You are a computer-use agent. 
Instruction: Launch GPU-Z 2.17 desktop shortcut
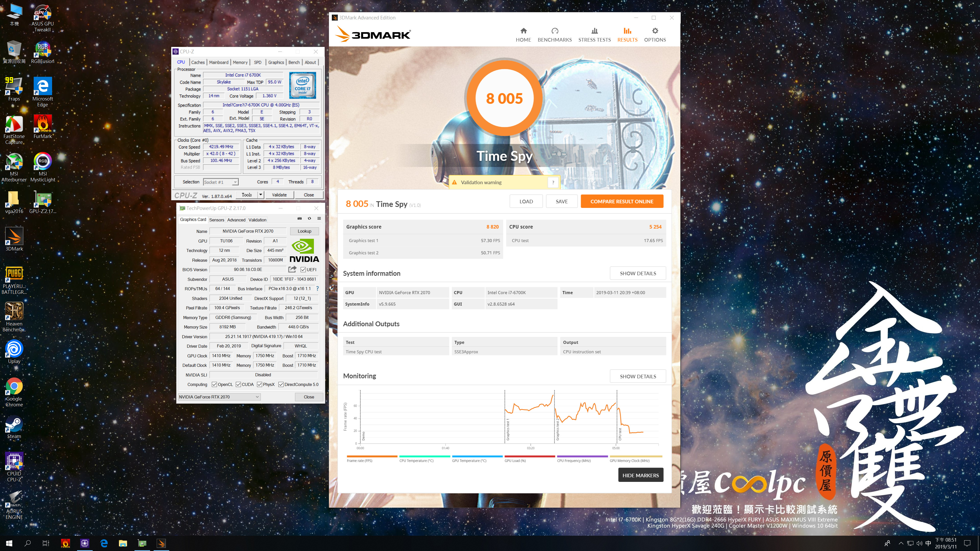43,202
